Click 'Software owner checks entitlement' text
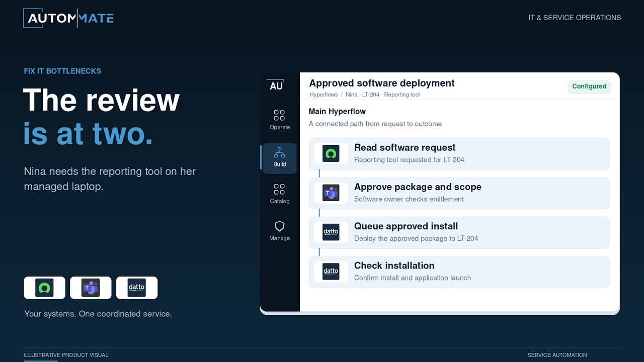 pyautogui.click(x=409, y=199)
